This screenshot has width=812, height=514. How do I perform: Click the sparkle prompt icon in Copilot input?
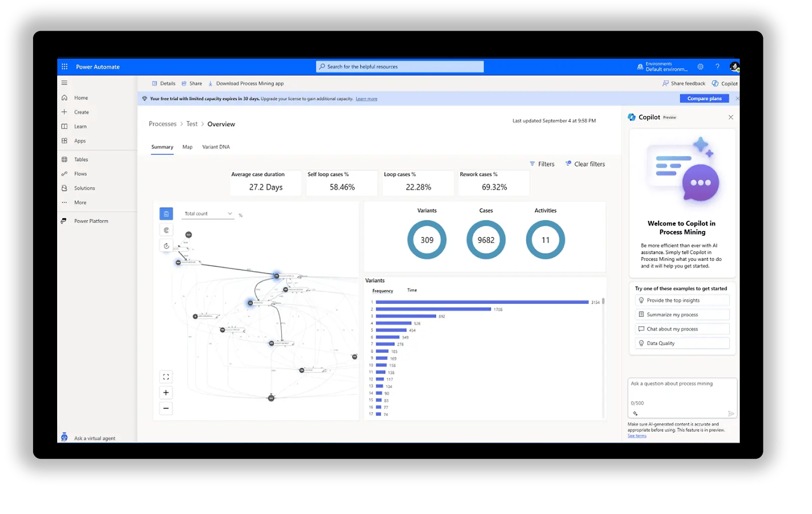(635, 414)
